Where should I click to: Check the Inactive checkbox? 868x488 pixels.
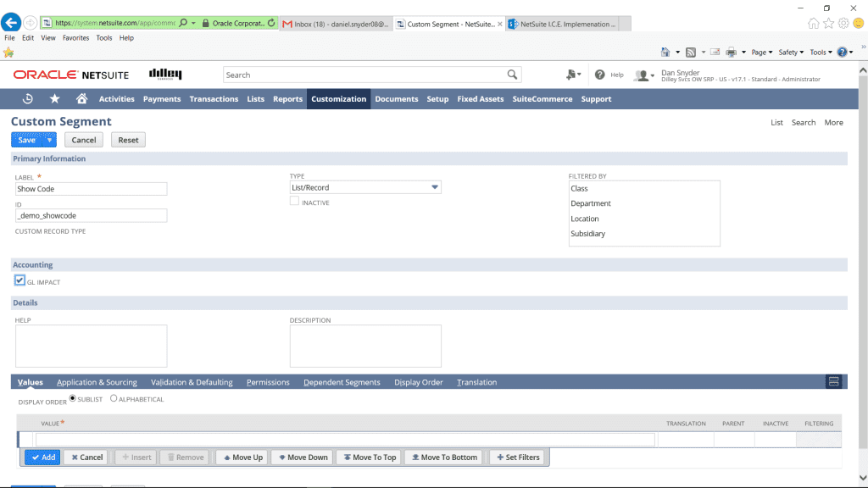(294, 202)
